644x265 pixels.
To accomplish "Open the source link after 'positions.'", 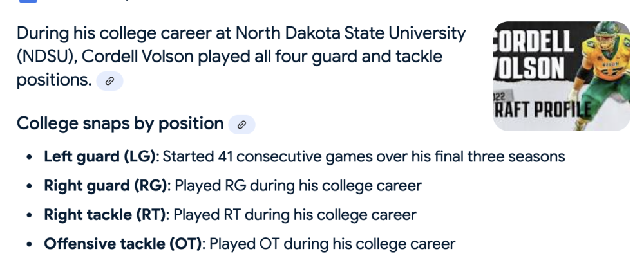I will (x=109, y=81).
